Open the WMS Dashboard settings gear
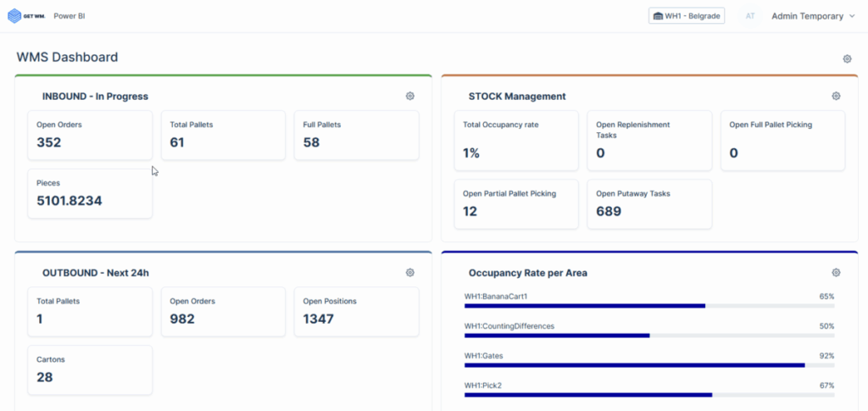Viewport: 868px width, 411px height. [846, 58]
